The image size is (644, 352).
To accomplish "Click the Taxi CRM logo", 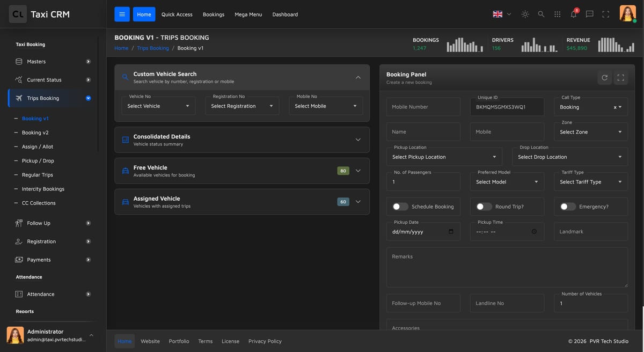I will pos(40,14).
